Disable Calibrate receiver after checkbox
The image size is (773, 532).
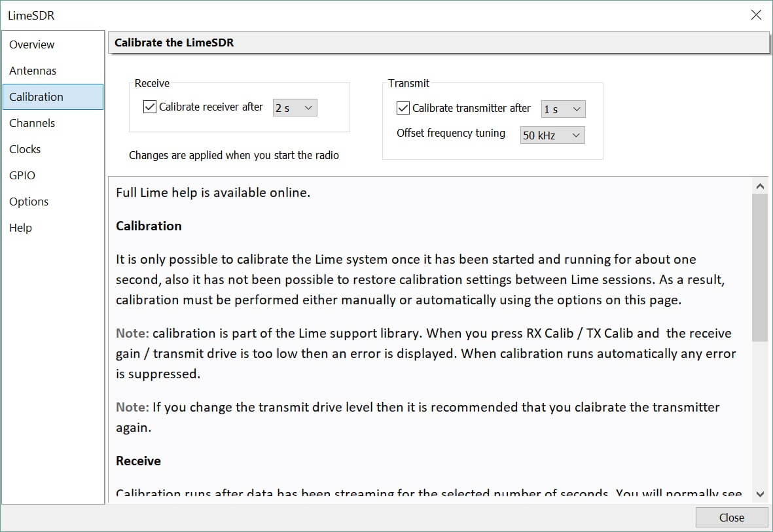point(149,107)
